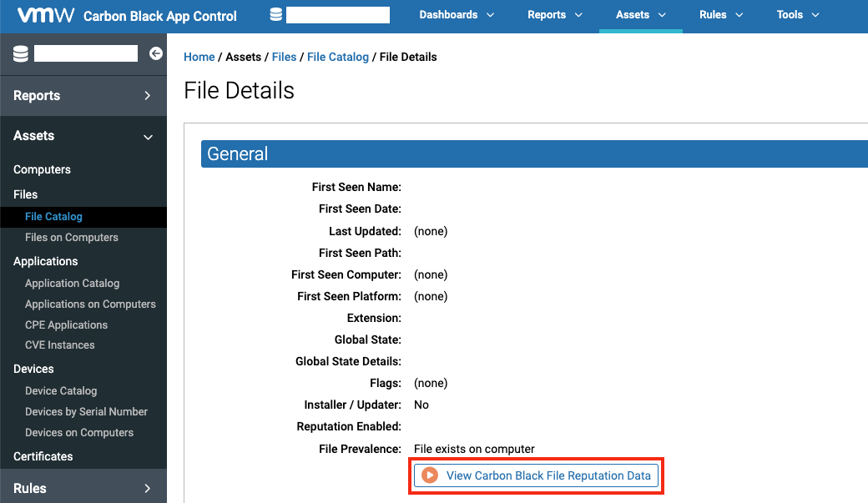Click the 'First Seen Platform:' label
The image size is (868, 503).
[350, 296]
